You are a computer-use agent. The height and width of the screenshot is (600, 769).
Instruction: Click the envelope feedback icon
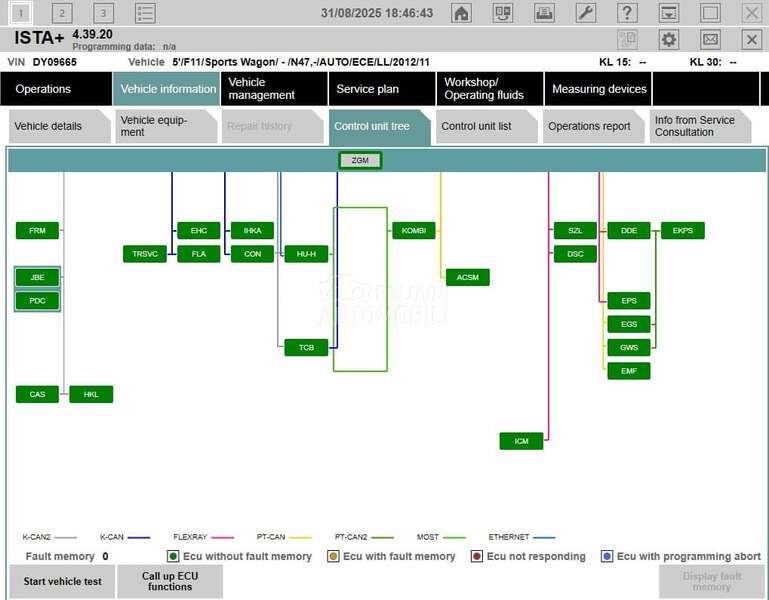710,39
